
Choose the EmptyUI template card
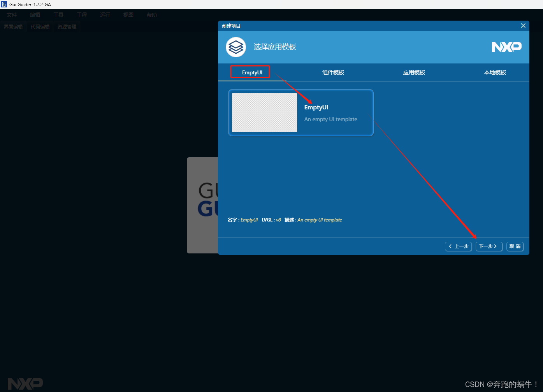click(301, 113)
